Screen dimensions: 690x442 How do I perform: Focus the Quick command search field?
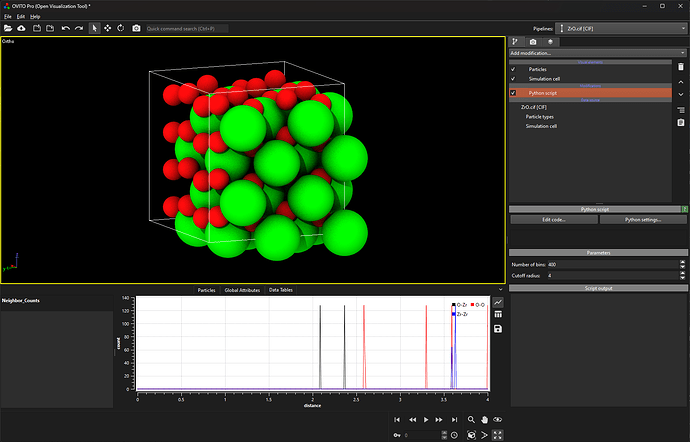point(187,29)
